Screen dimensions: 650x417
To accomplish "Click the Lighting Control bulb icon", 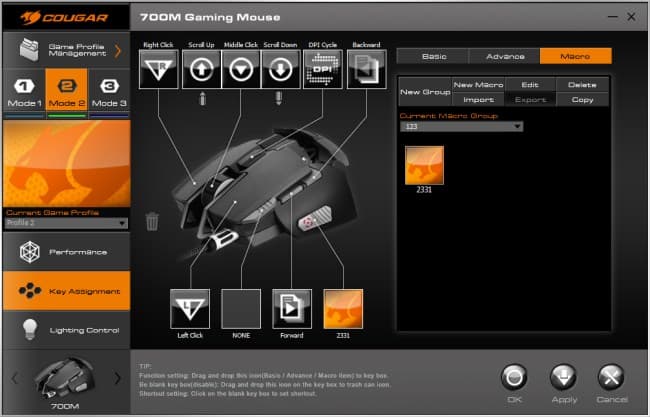I will point(29,330).
